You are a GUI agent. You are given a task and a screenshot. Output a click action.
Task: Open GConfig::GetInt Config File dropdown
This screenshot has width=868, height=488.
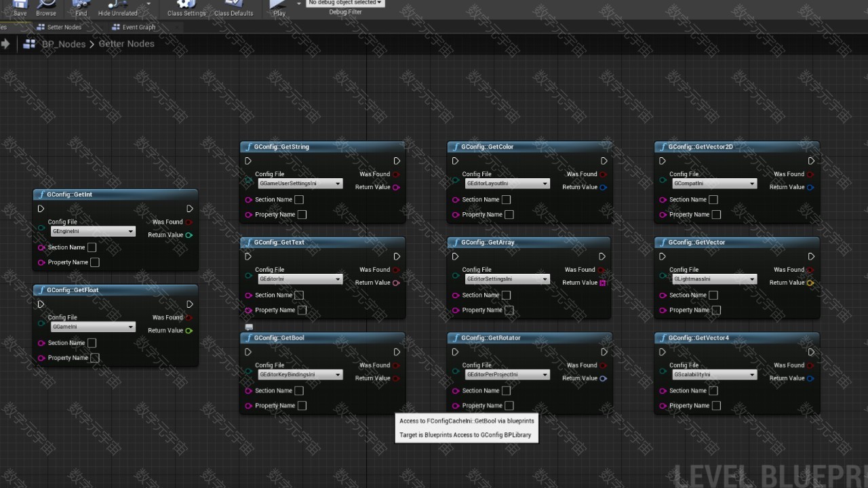pos(94,231)
